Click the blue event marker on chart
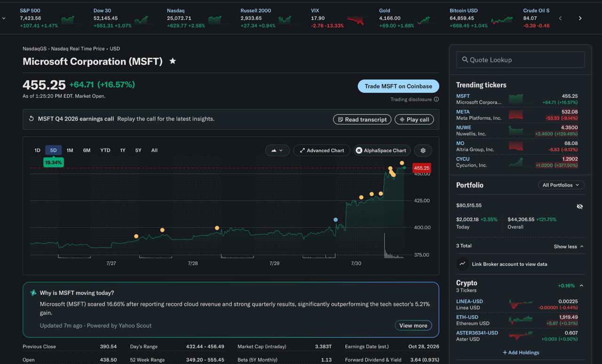Screen dimensions: 602x364 [335, 220]
